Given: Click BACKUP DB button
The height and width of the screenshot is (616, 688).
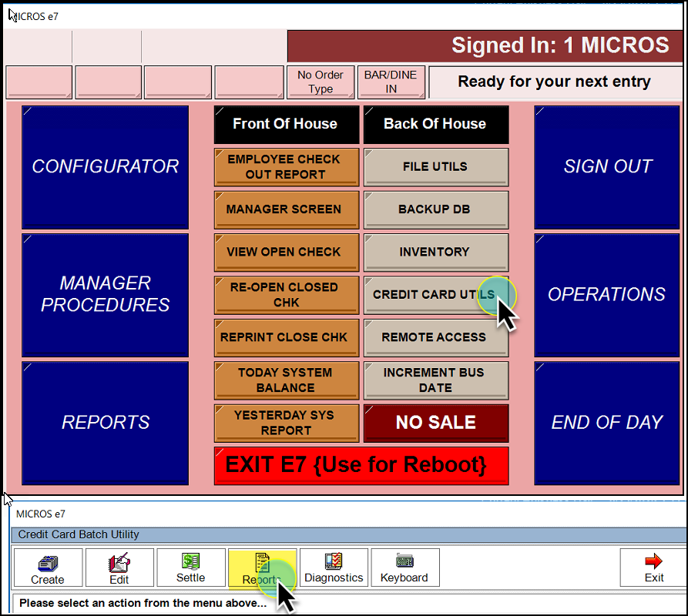Looking at the screenshot, I should point(435,209).
